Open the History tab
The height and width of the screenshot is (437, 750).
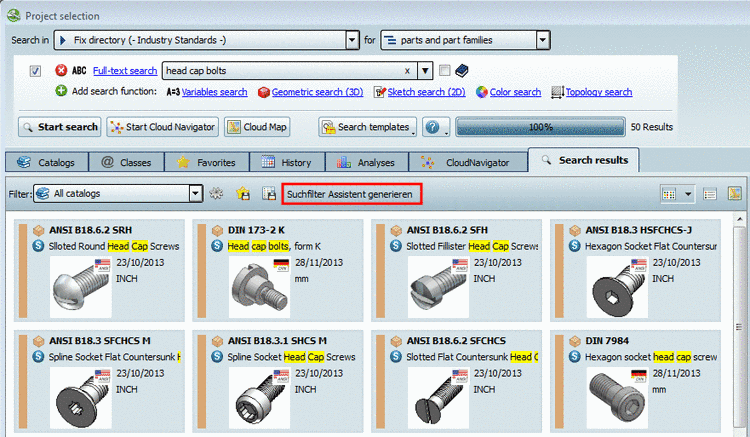click(287, 163)
